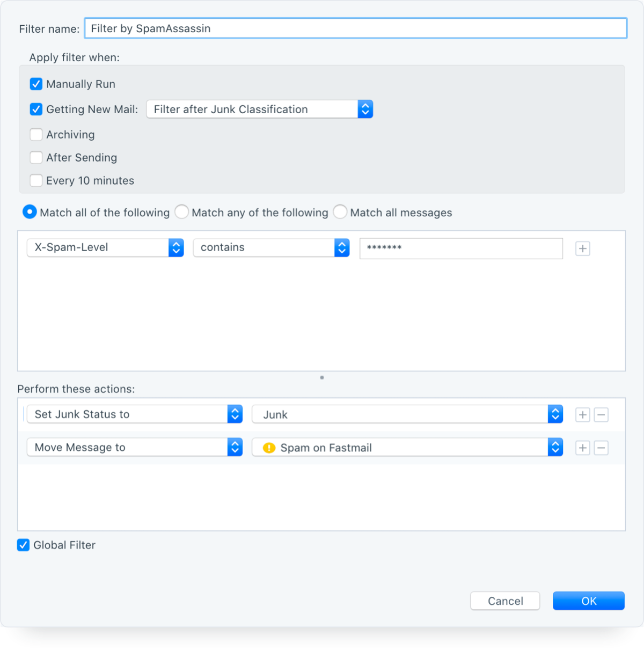Open the Set Junk Status to dropdown
The width and height of the screenshot is (644, 651).
pos(135,414)
